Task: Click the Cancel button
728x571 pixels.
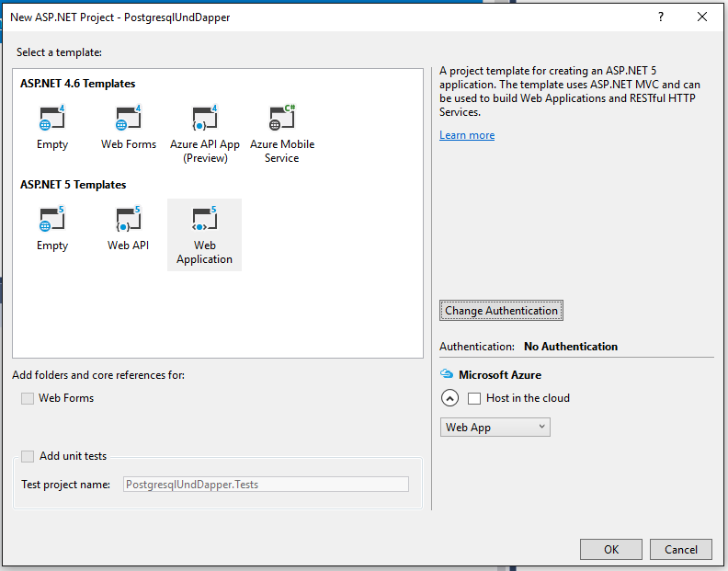Action: pos(680,550)
